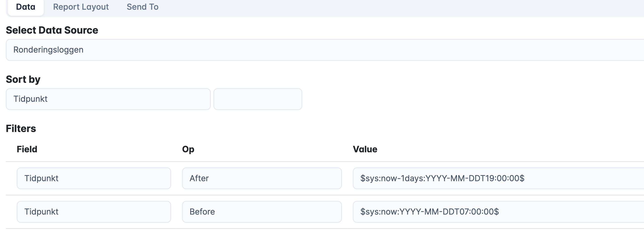Click the Select Data Source heading

[x=52, y=30]
